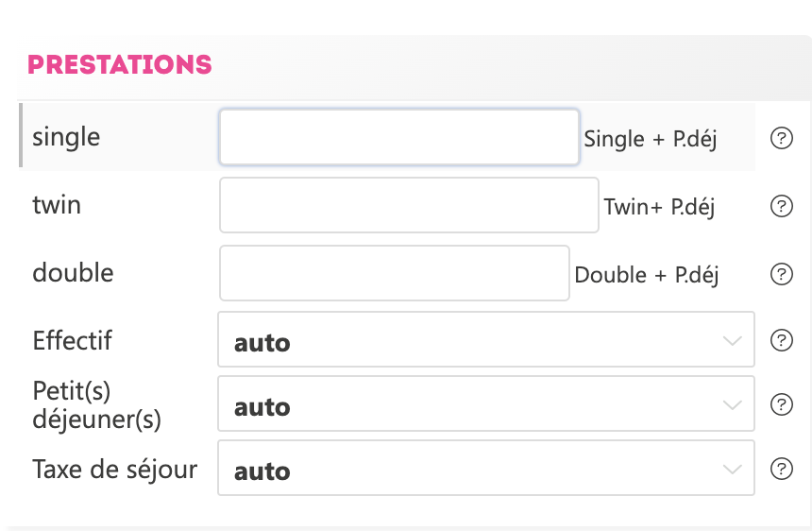The image size is (812, 531).
Task: Click the "Single + P.déj" suffix text
Action: coord(651,140)
